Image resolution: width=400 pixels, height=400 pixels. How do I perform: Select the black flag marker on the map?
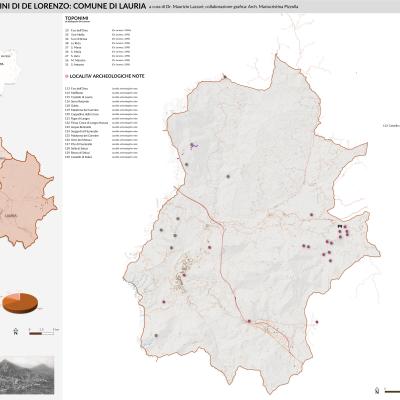point(339,226)
